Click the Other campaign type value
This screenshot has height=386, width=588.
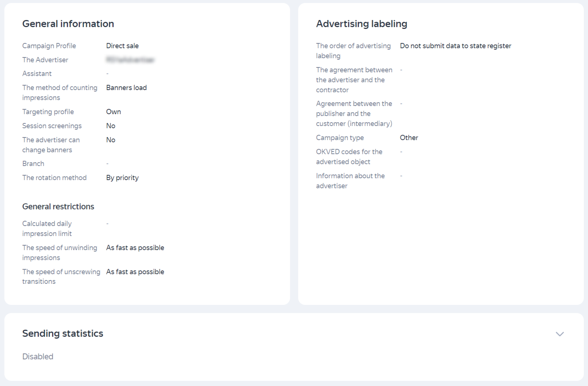pyautogui.click(x=409, y=138)
